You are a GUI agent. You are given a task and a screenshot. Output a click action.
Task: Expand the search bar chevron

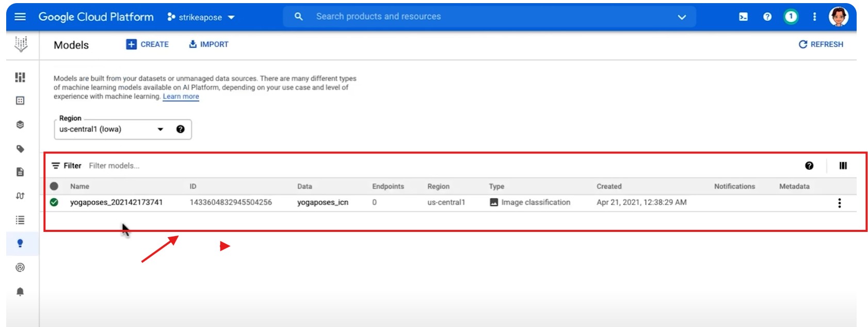coord(682,17)
